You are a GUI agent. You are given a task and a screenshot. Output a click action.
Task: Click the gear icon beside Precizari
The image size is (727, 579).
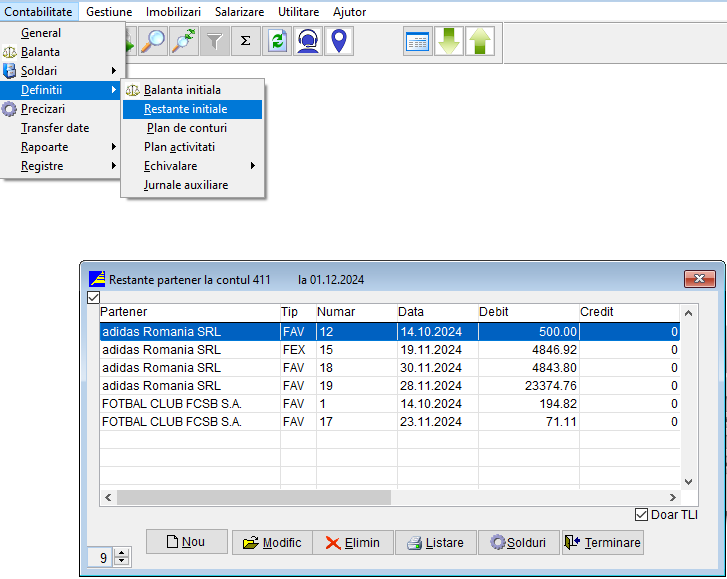tap(9, 109)
